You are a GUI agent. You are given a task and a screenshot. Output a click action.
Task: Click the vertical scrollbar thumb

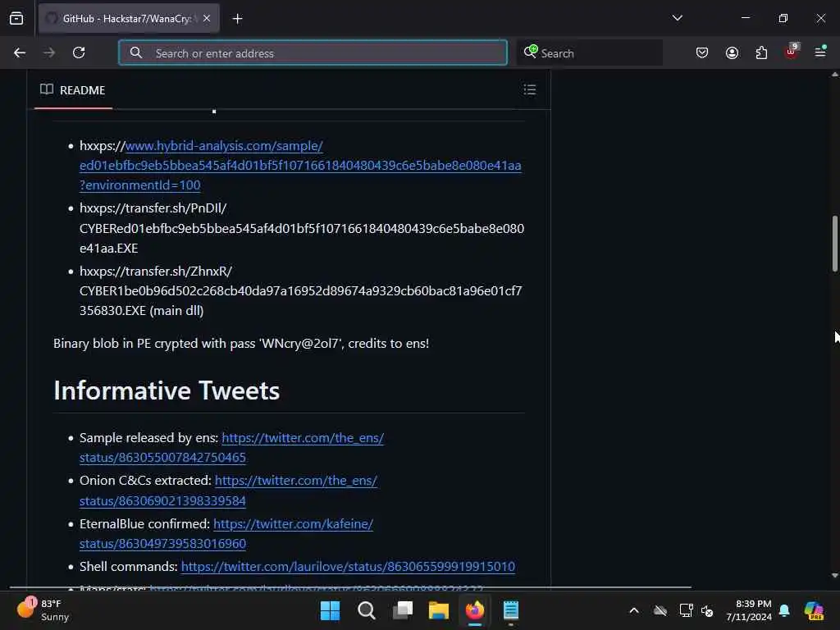[834, 244]
